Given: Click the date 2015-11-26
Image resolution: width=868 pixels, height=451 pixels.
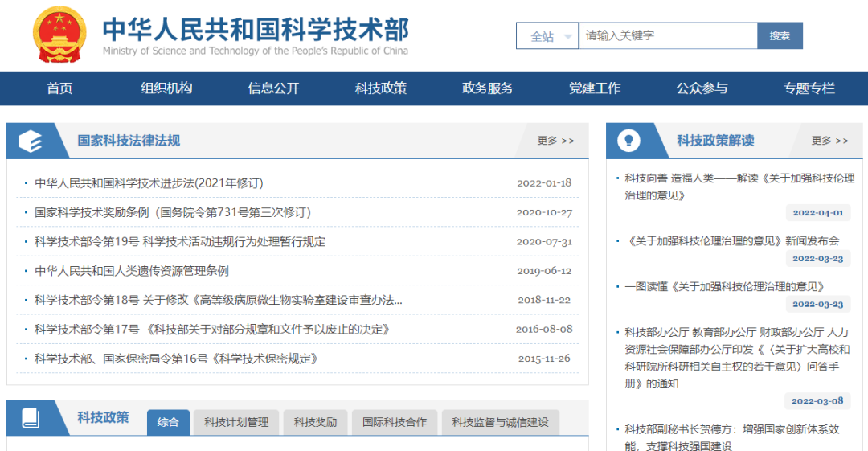Looking at the screenshot, I should (x=544, y=359).
